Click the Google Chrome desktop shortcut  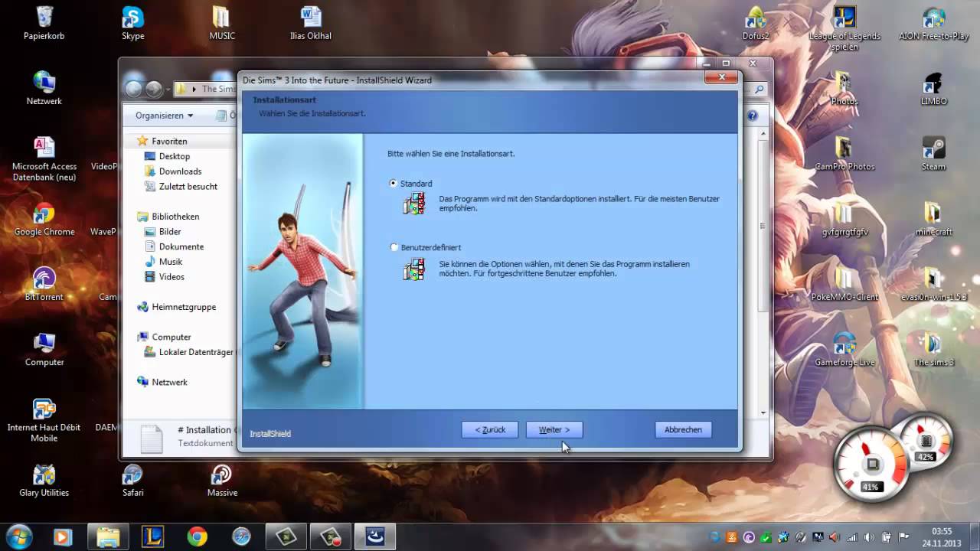(x=44, y=219)
